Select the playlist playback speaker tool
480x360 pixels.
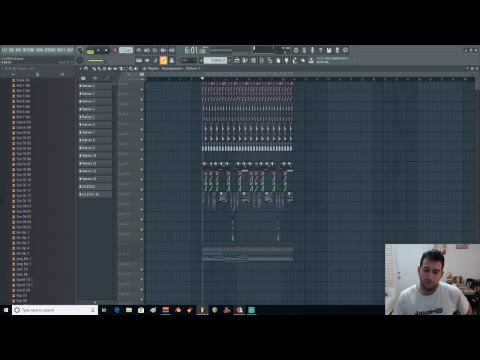136,69
